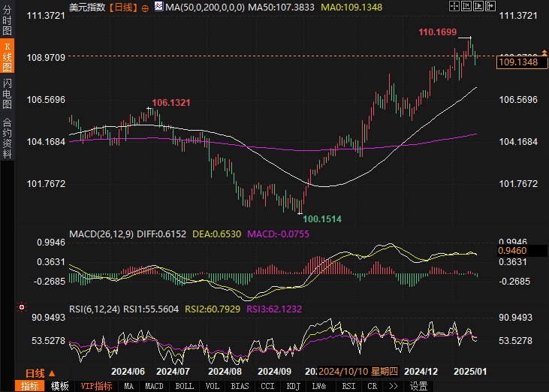Open the 日线 period label in chart title
The width and height of the screenshot is (549, 392).
[123, 7]
